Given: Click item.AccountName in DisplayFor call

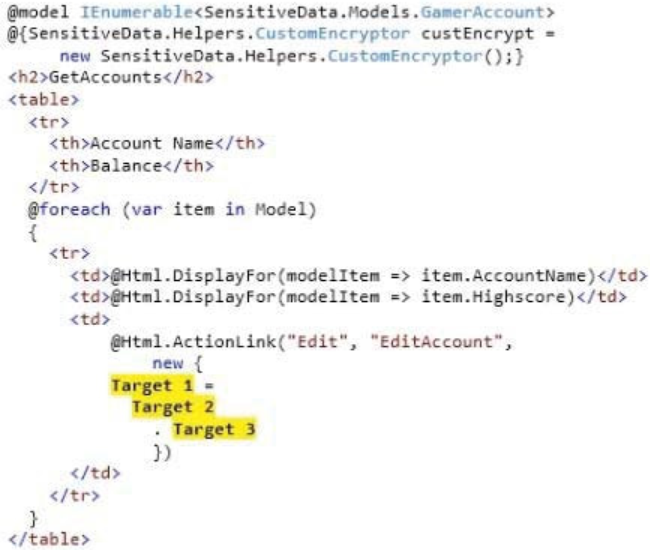Looking at the screenshot, I should click(x=503, y=275).
